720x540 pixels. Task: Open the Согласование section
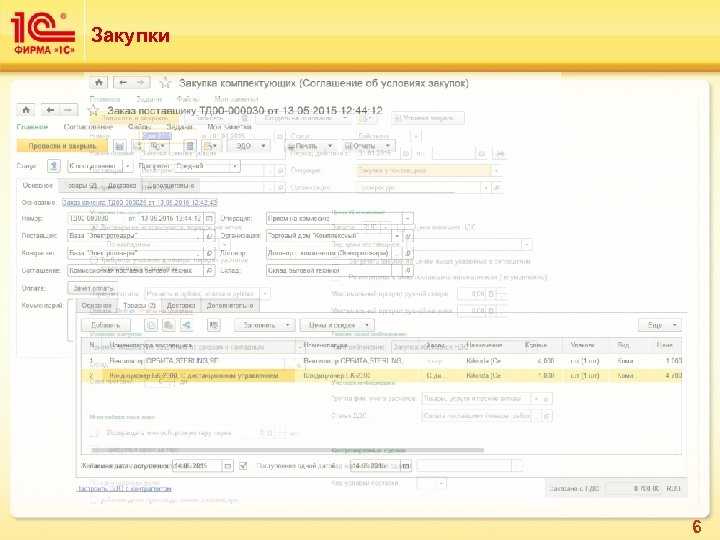click(x=88, y=127)
